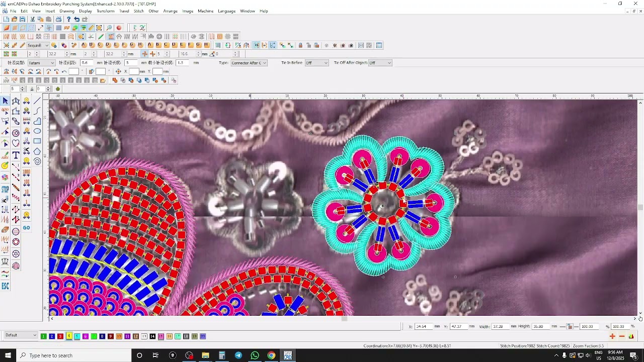
Task: Open Telegram from taskbar
Action: [x=238, y=355]
